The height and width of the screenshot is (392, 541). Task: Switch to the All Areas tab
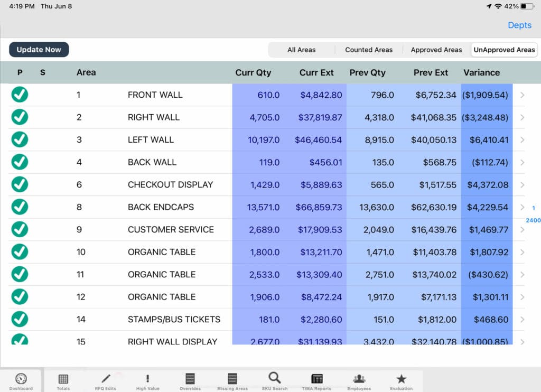coord(301,50)
